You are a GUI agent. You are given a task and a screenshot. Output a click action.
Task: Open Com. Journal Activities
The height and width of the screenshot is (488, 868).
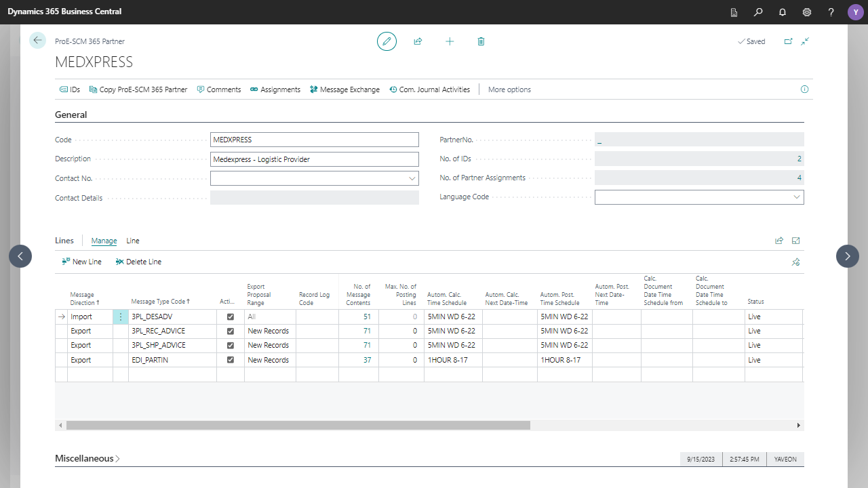(x=430, y=89)
